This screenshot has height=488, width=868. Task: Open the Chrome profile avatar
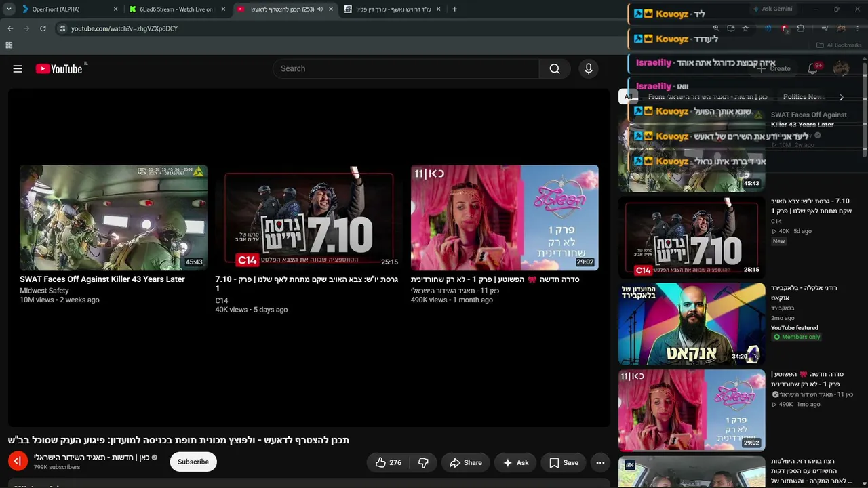point(842,28)
